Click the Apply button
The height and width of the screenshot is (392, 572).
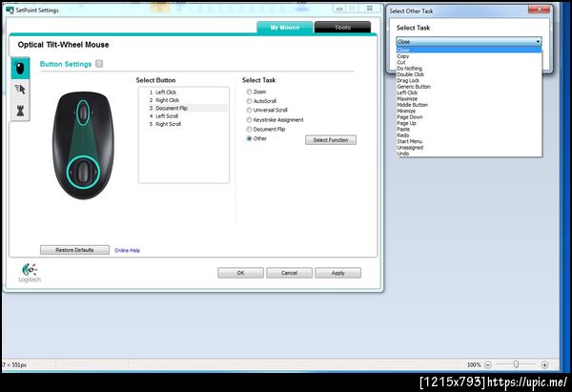[x=338, y=273]
